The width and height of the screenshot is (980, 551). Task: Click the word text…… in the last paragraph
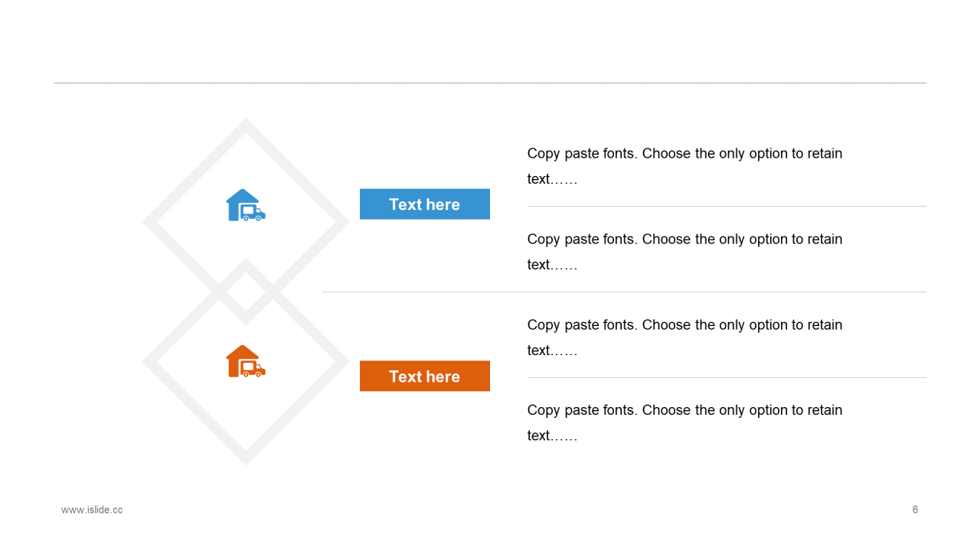click(x=552, y=435)
